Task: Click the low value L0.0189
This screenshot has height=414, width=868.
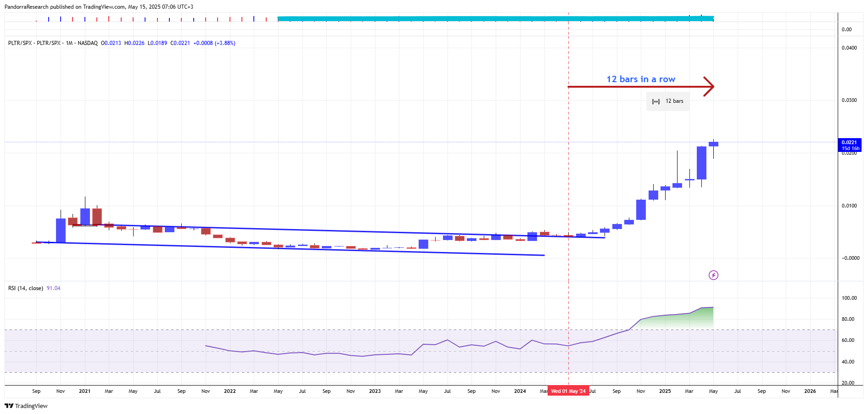Action: (157, 43)
